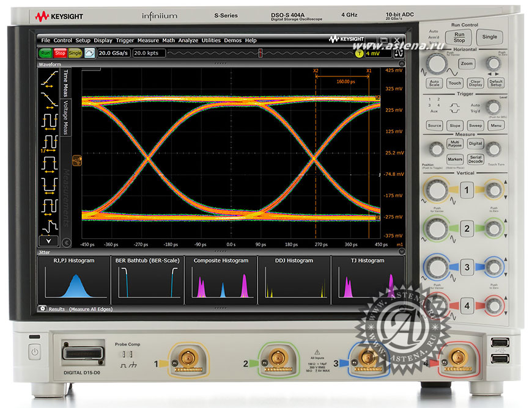
Task: Toggle the horizontal Zoom key
Action: [467, 64]
